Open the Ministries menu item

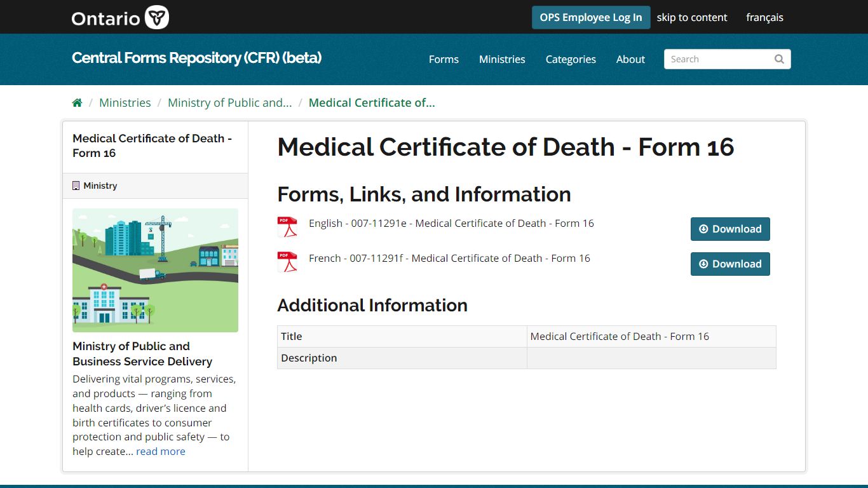coord(502,59)
